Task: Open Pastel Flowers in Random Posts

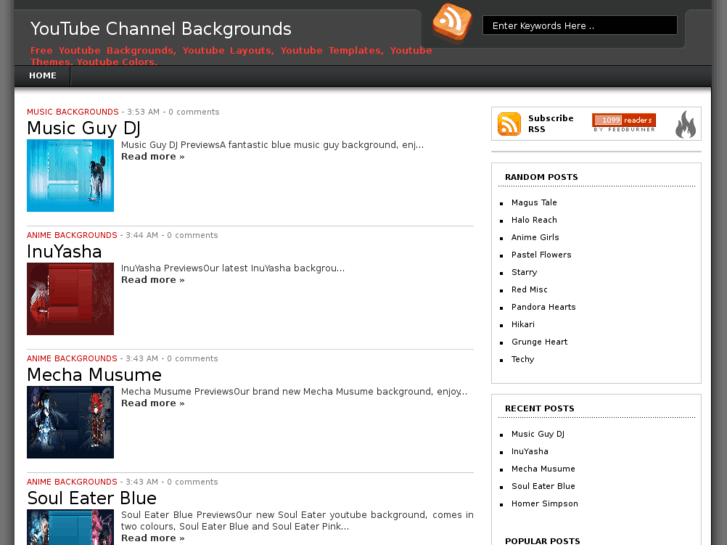Action: [x=541, y=255]
